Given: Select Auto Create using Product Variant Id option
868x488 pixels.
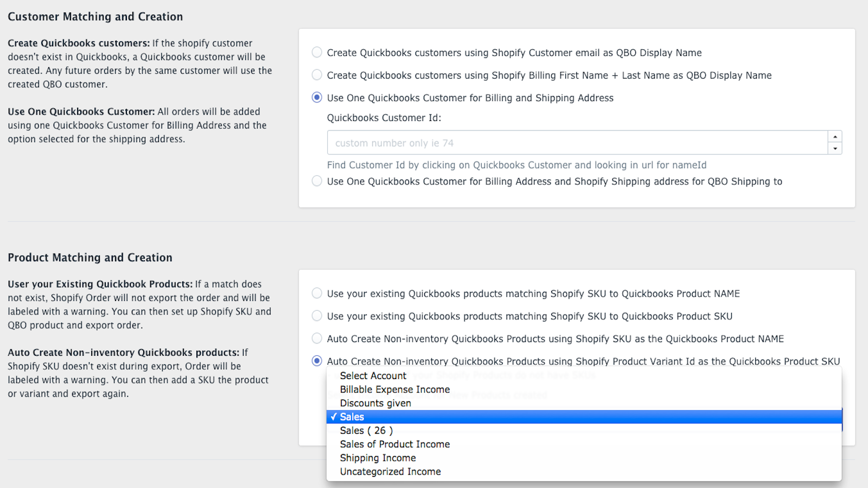Looking at the screenshot, I should [x=317, y=361].
